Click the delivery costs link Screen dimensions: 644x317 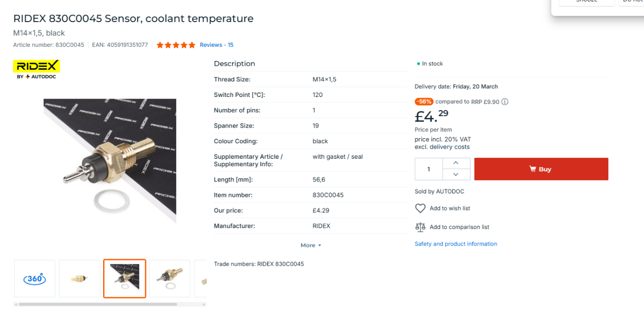tap(449, 147)
